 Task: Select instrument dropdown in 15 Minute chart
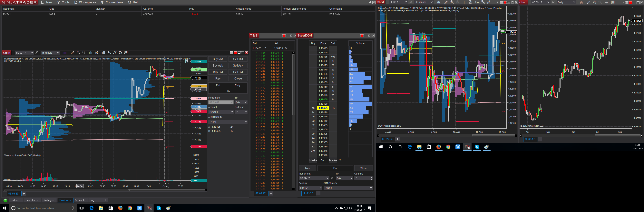pos(24,53)
